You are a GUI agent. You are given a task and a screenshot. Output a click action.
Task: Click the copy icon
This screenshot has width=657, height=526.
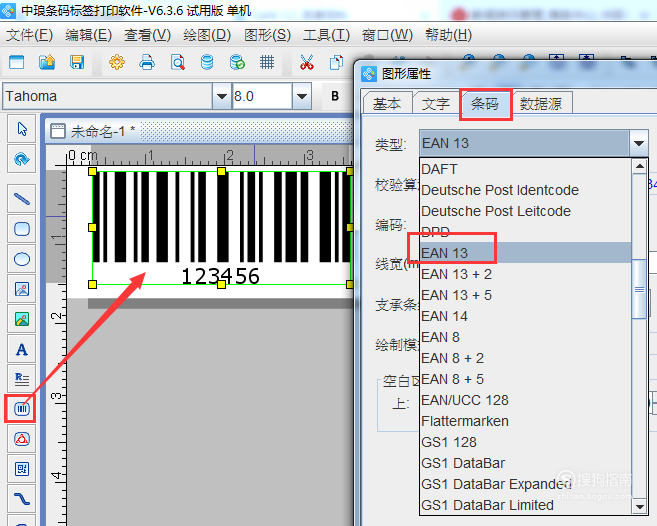coord(336,62)
